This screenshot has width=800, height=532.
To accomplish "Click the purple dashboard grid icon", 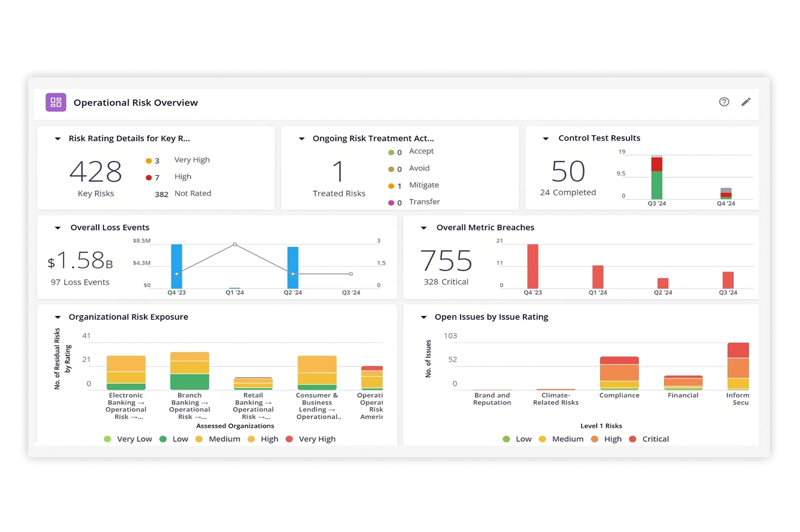I will (x=56, y=102).
